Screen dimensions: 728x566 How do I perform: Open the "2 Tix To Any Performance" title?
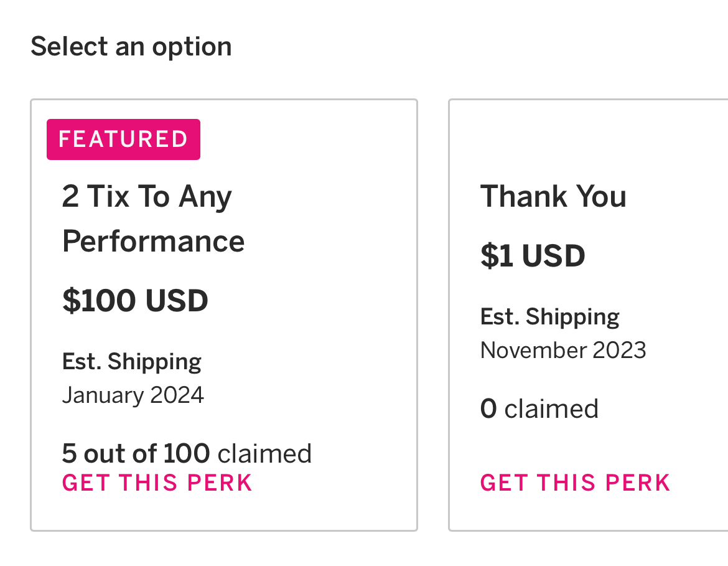147,197
